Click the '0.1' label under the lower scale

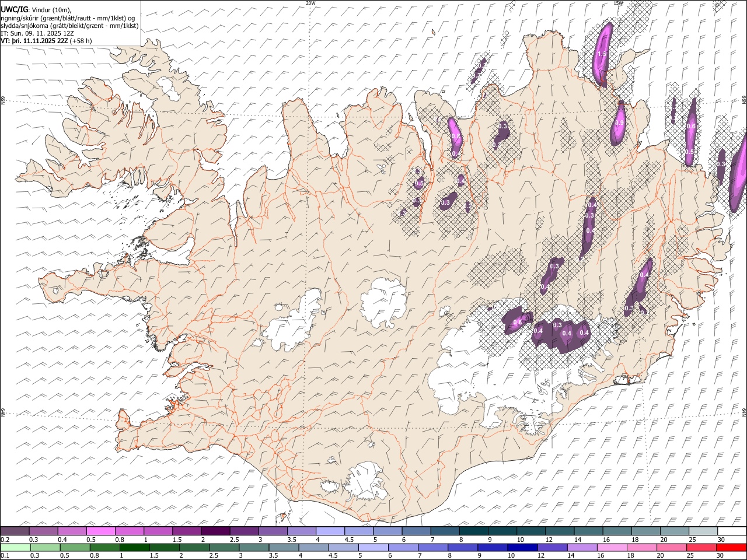pyautogui.click(x=5, y=556)
